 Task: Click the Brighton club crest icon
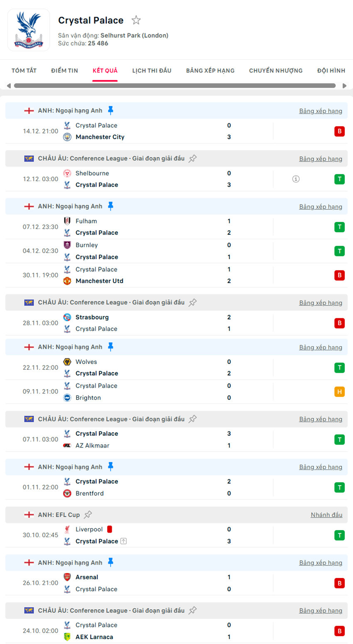tap(66, 398)
